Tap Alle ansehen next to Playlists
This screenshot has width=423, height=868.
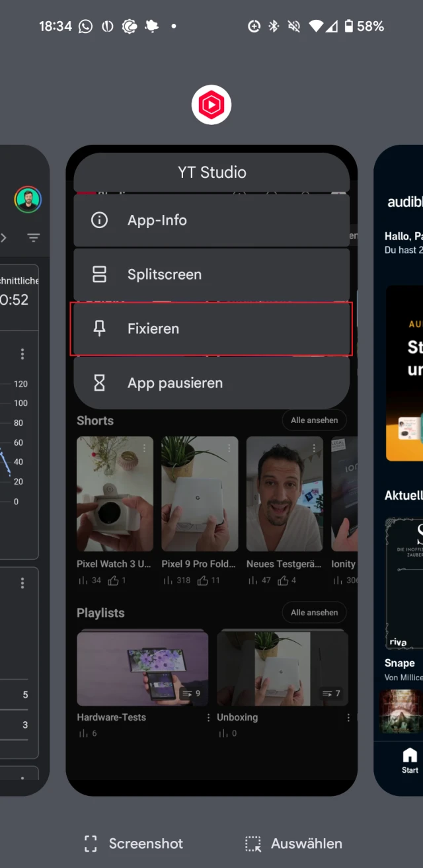pyautogui.click(x=315, y=612)
